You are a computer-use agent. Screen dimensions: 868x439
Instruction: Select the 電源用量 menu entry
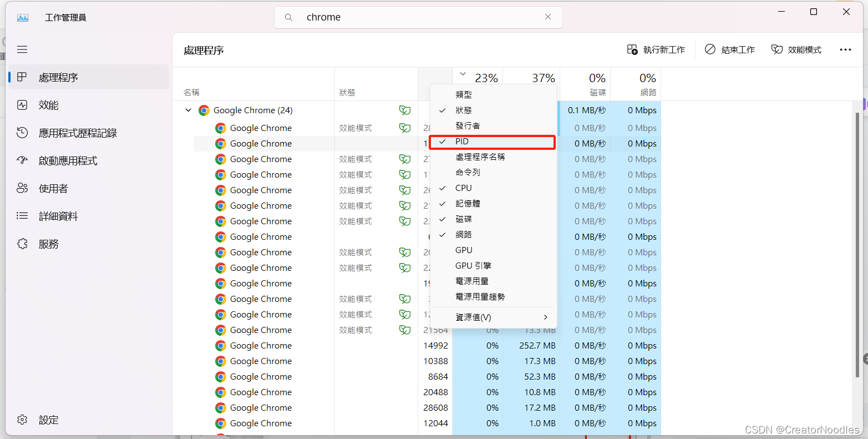pyautogui.click(x=493, y=281)
